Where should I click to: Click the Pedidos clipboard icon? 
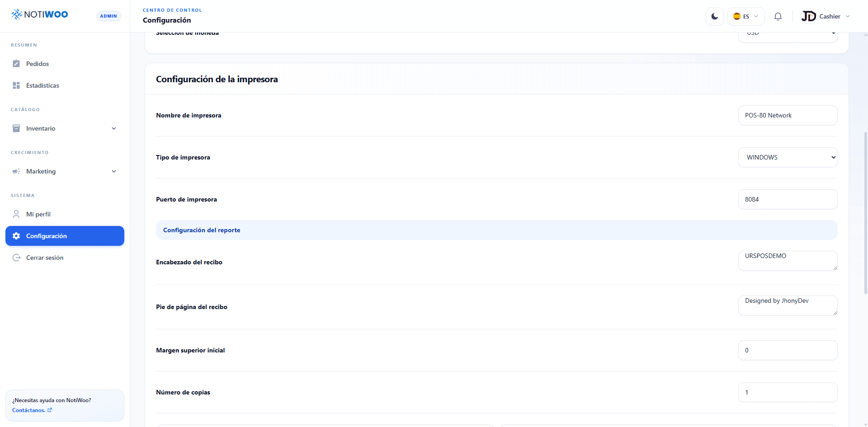(16, 64)
